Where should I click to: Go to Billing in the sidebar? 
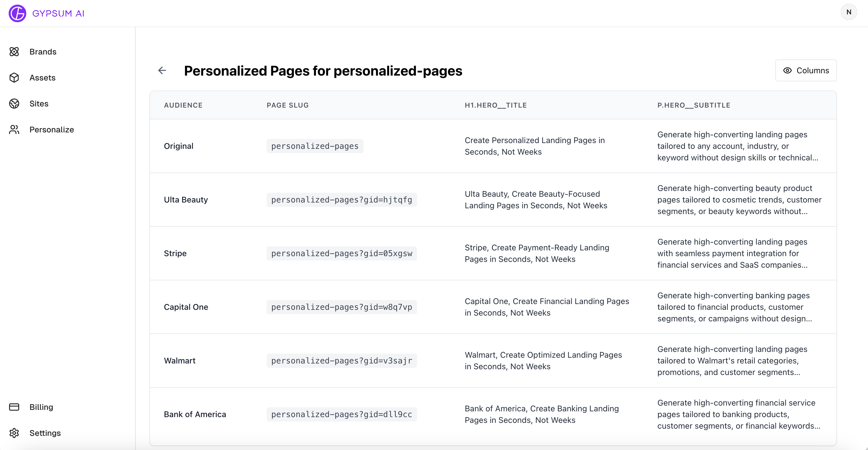click(x=41, y=407)
